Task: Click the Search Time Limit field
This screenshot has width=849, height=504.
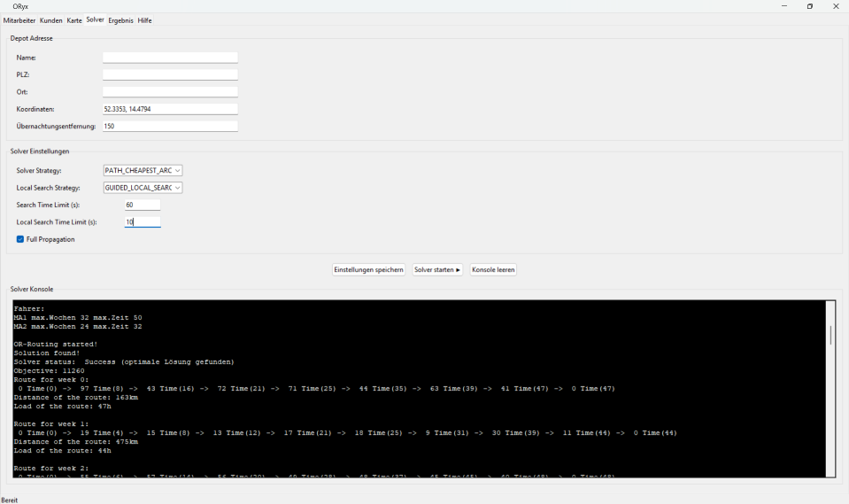Action: (x=142, y=205)
